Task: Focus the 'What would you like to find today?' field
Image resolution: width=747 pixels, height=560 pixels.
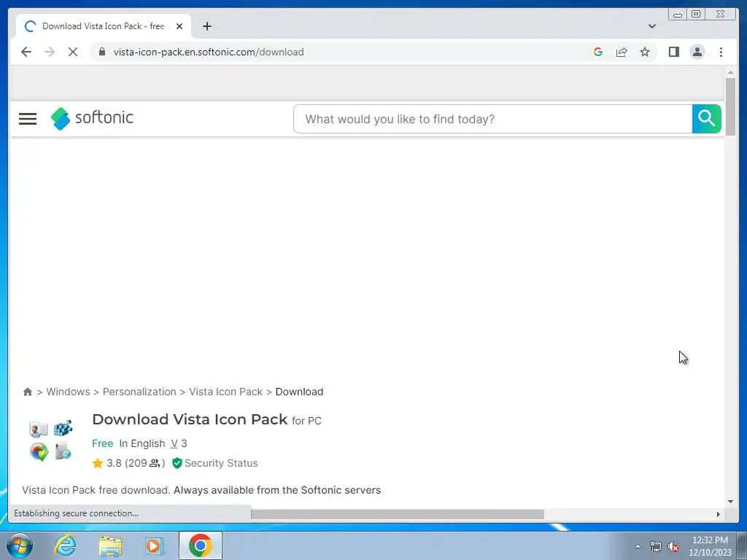Action: pos(493,119)
